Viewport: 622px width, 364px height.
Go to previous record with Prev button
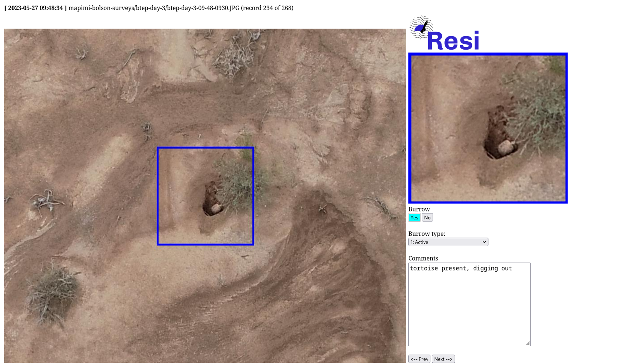(x=419, y=359)
